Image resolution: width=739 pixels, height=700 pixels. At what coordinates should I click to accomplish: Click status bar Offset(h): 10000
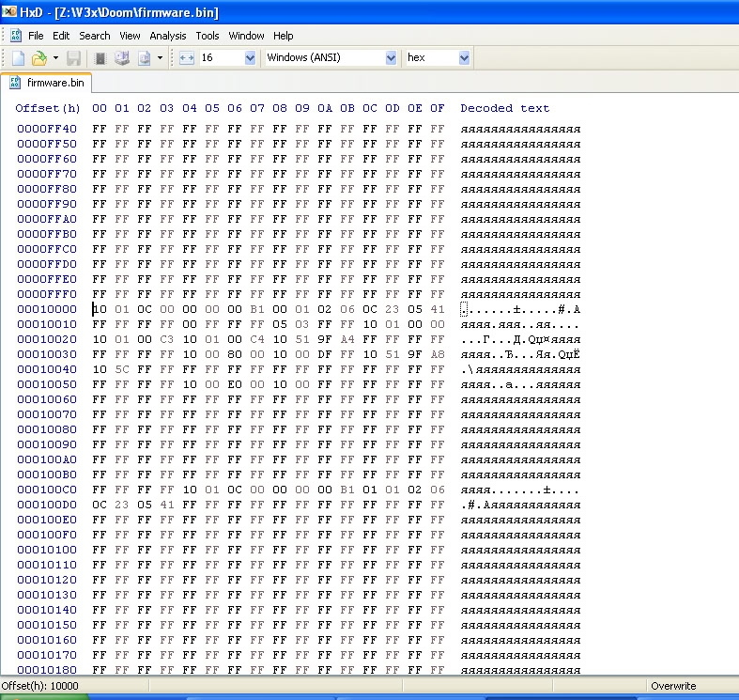point(40,686)
